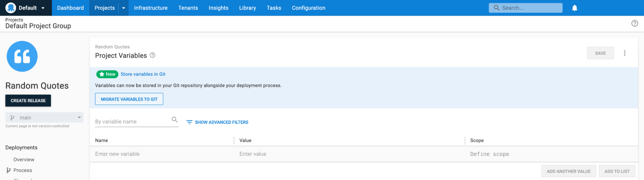The height and width of the screenshot is (180, 644).
Task: Open the notifications bell
Action: tap(574, 8)
